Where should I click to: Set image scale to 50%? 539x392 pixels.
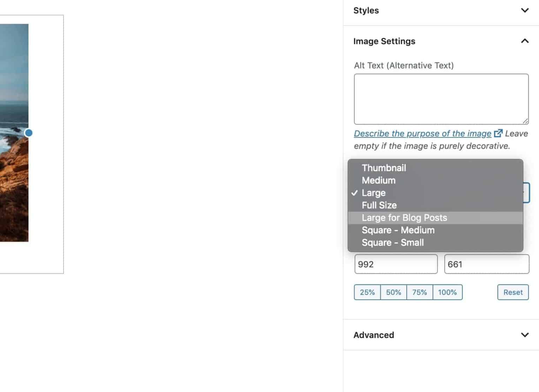tap(393, 292)
